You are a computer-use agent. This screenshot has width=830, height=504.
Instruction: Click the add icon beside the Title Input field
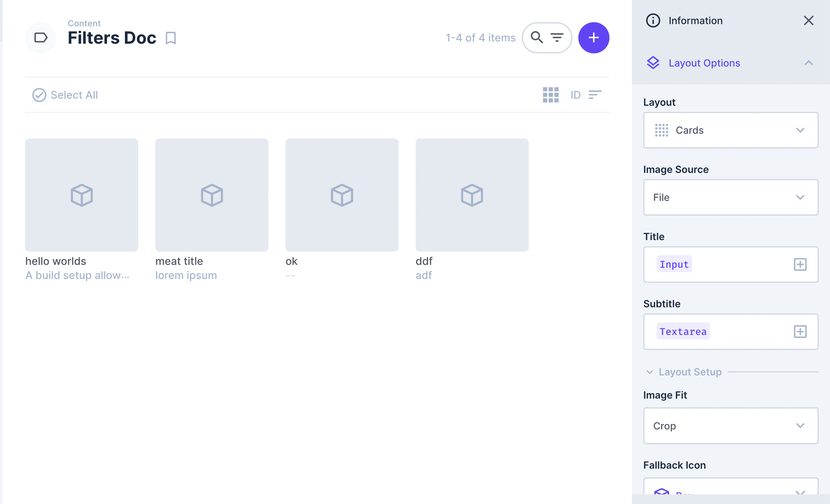click(800, 264)
